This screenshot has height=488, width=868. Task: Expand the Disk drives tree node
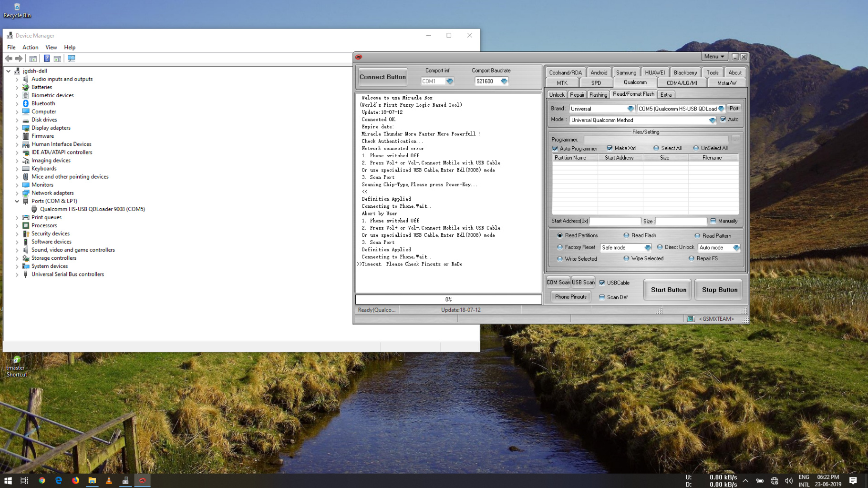17,120
